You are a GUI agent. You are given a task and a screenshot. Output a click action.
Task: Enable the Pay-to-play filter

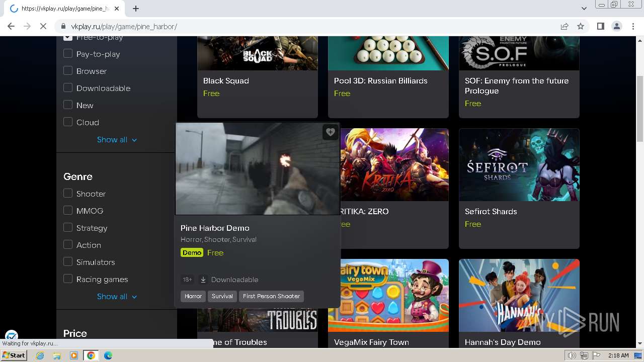pyautogui.click(x=68, y=54)
